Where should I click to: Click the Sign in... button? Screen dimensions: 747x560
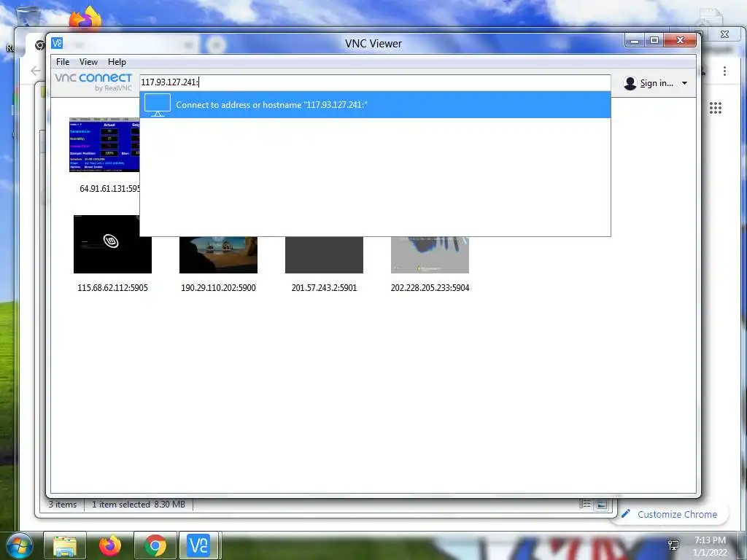tap(656, 83)
